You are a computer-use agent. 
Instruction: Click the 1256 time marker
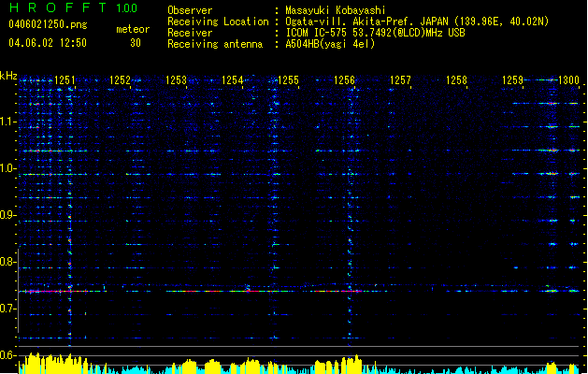pos(344,80)
